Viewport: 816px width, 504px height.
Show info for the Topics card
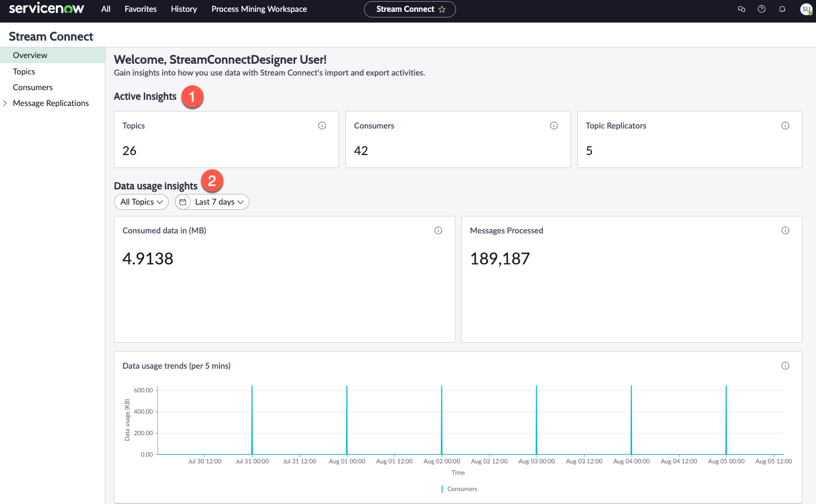(322, 126)
